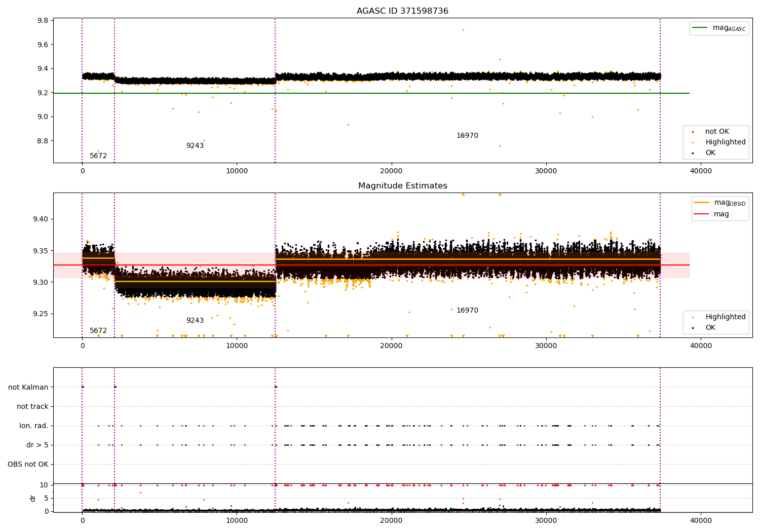The height and width of the screenshot is (532, 760).
Task: Click the '16970' annotation in top plot
Action: [467, 136]
